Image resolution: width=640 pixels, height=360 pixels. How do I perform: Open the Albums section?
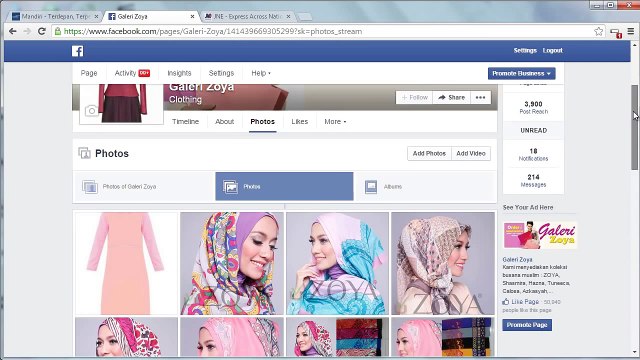click(425, 187)
